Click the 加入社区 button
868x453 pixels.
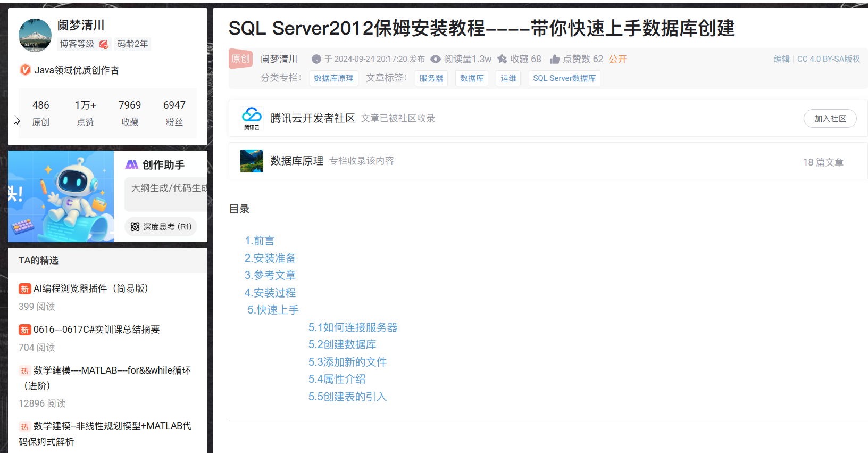click(830, 119)
